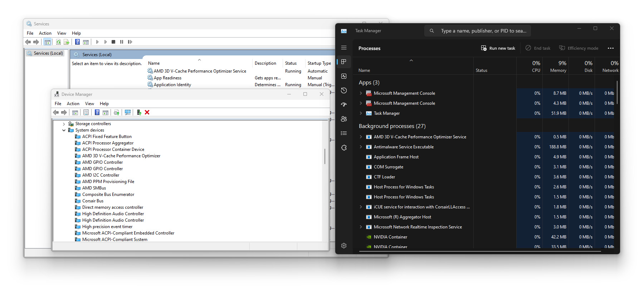This screenshot has width=644, height=286.
Task: Click Refresh icon in Services toolbar
Action: point(58,42)
